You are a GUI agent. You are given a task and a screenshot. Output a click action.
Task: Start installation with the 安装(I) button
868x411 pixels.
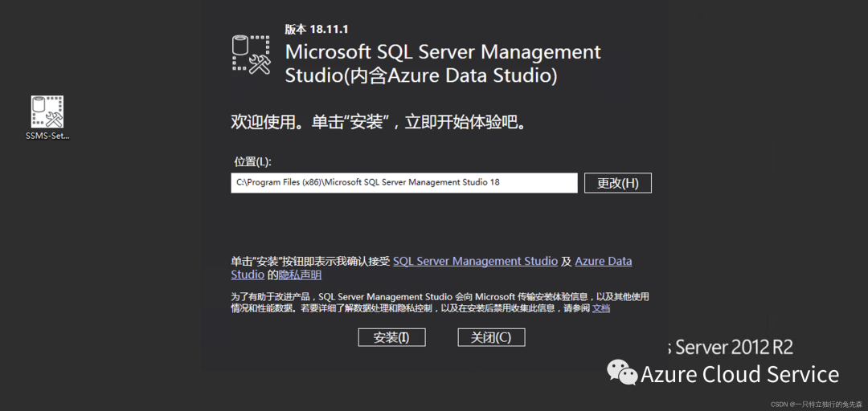[391, 337]
